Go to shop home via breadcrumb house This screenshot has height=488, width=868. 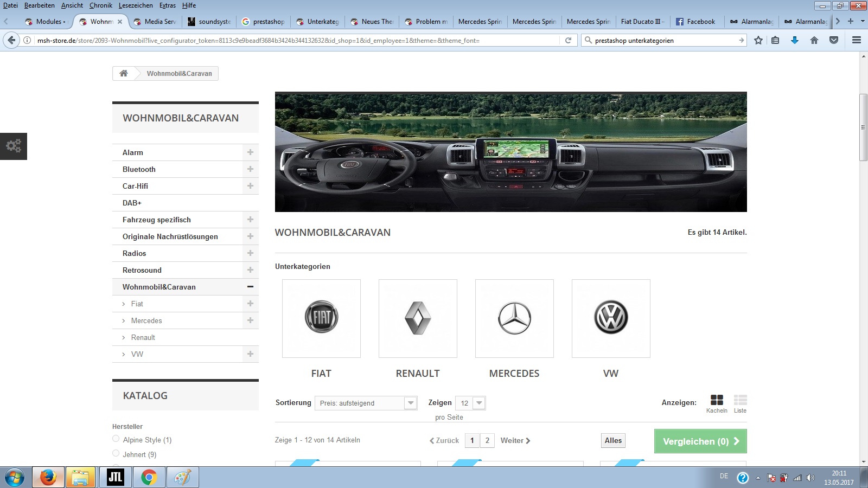(124, 73)
